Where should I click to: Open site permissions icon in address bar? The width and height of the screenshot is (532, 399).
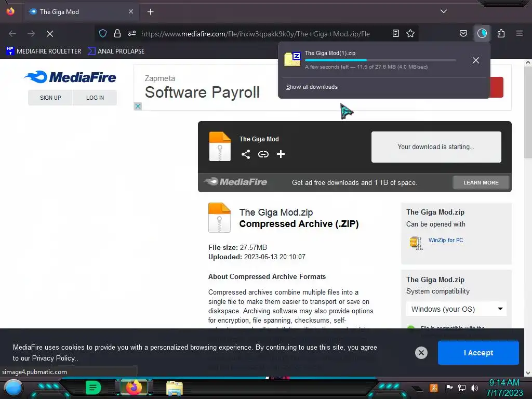pos(131,33)
